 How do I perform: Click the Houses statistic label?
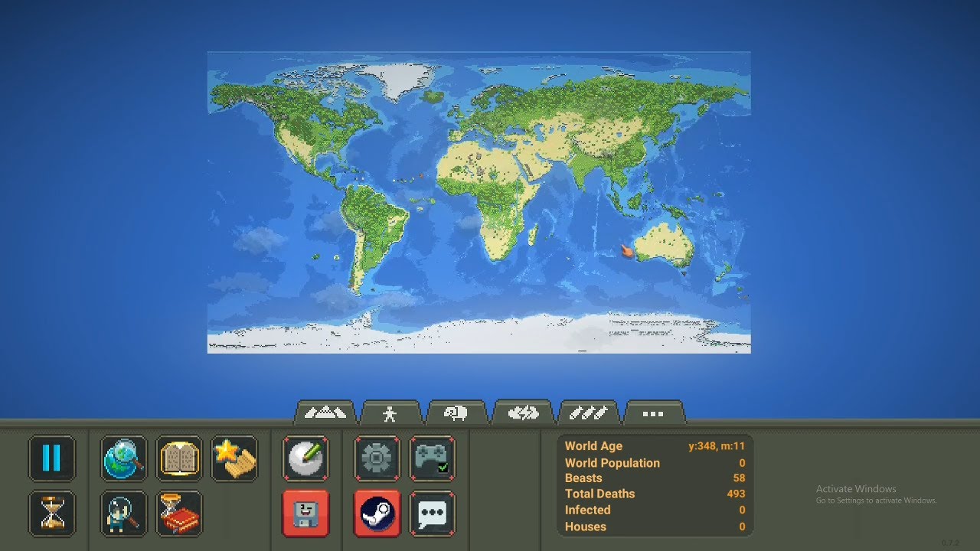click(585, 527)
